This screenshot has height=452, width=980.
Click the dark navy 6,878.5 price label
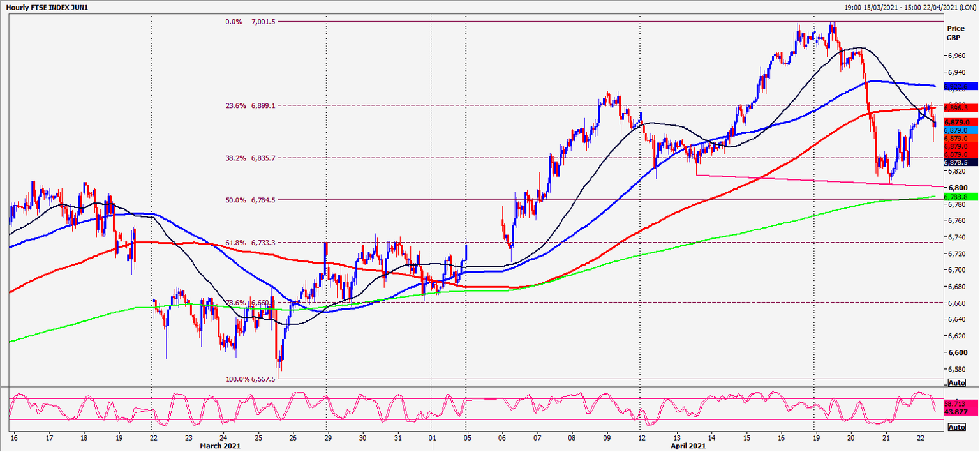tap(956, 161)
